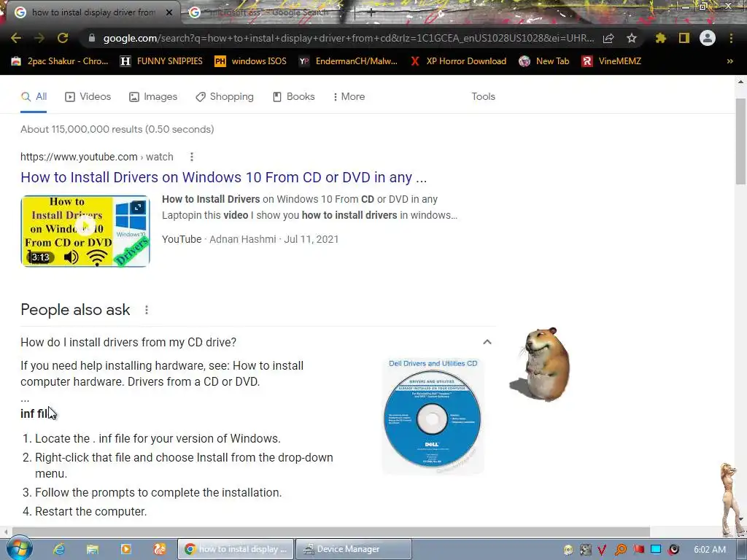Open the Windows Start menu
747x560 pixels.
pos(19,548)
